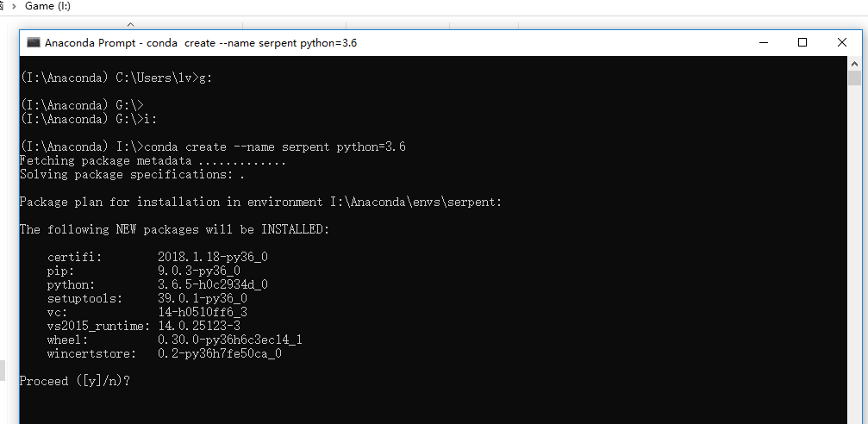Select the Game (I:) breadcrumb in Explorer
The width and height of the screenshot is (868, 424).
point(47,6)
